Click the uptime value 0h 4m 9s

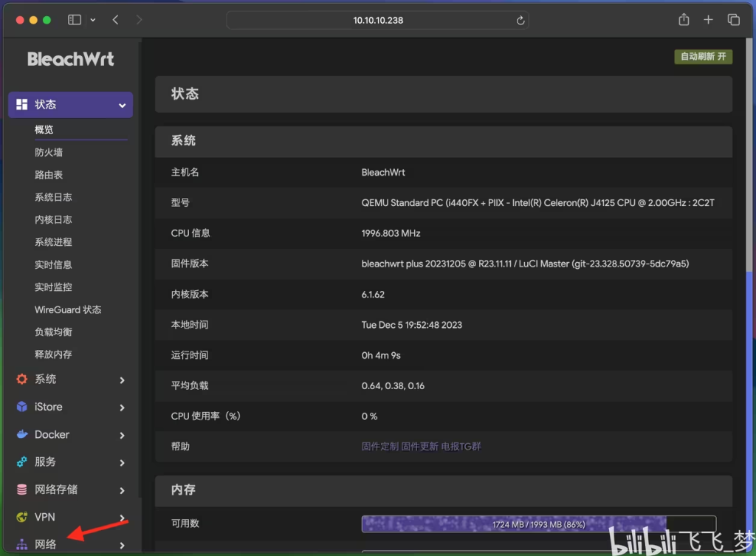click(381, 355)
